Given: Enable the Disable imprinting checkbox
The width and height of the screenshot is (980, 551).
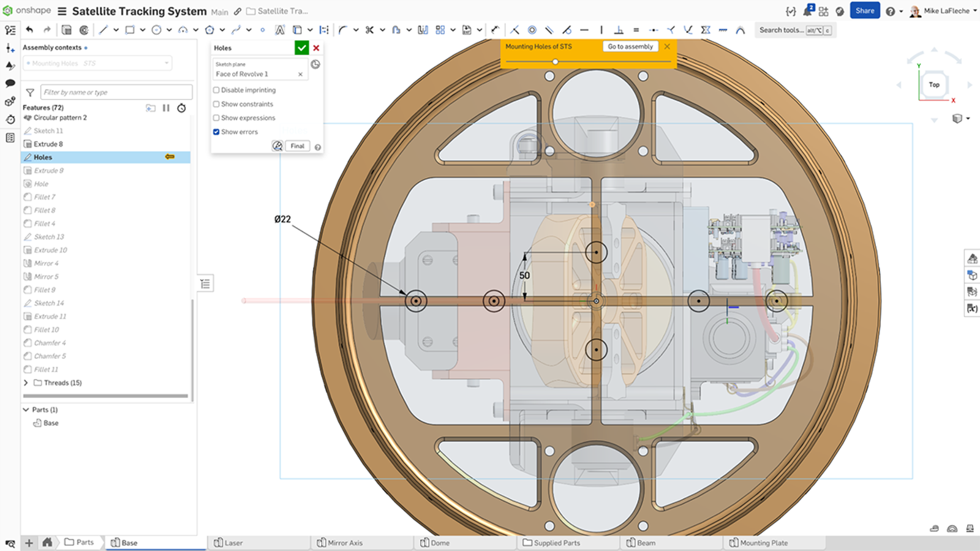Looking at the screenshot, I should pos(216,89).
